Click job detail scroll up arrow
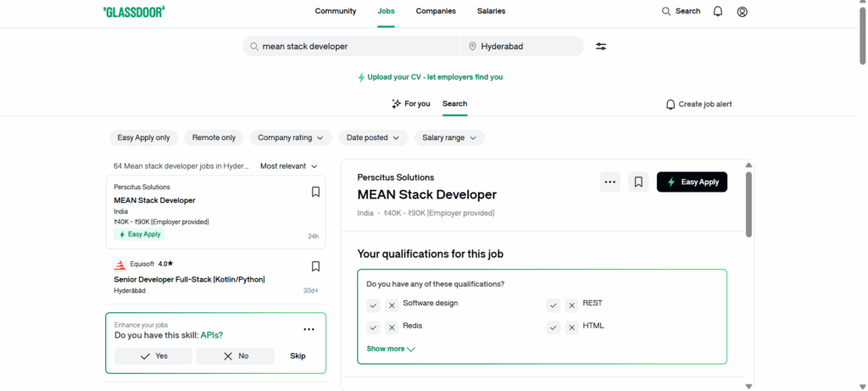The width and height of the screenshot is (868, 391). 748,165
